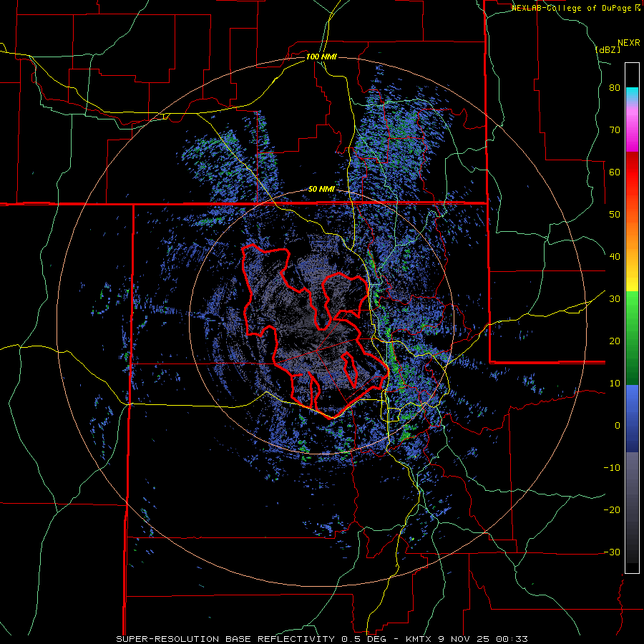Click the -20 value on the dBZ scale
The width and height of the screenshot is (644, 644).
612,510
